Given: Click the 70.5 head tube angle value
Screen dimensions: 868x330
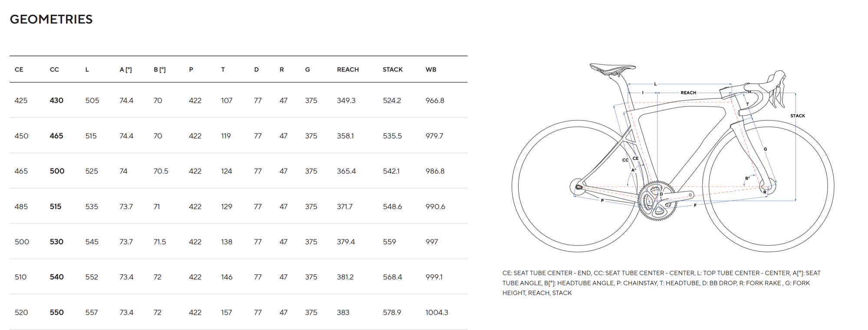Looking at the screenshot, I should (161, 171).
